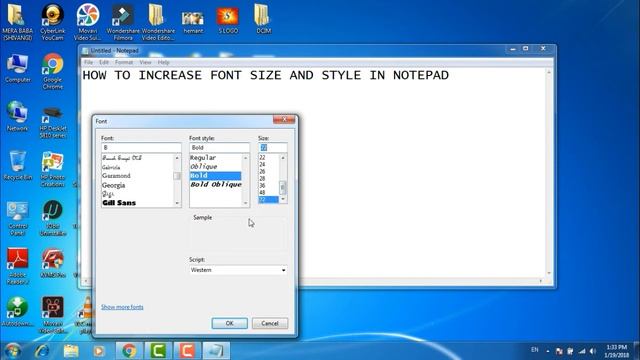Screen dimensions: 640x360
Task: Select the Network desktop icon
Action: pos(18,116)
